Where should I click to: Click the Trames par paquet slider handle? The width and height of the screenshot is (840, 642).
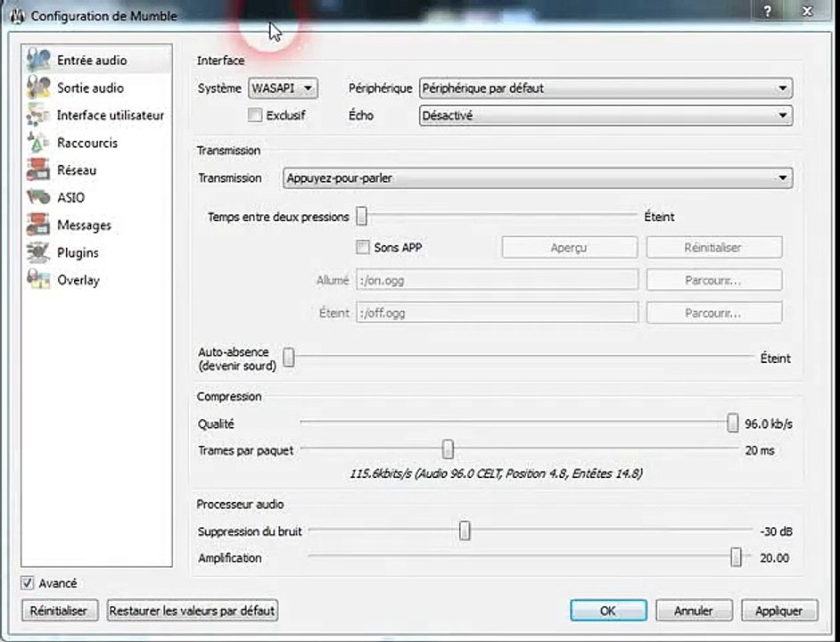coord(448,449)
